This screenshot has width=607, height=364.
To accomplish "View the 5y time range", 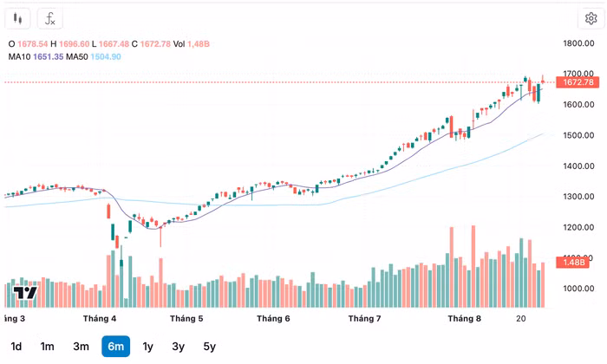I will tap(209, 347).
